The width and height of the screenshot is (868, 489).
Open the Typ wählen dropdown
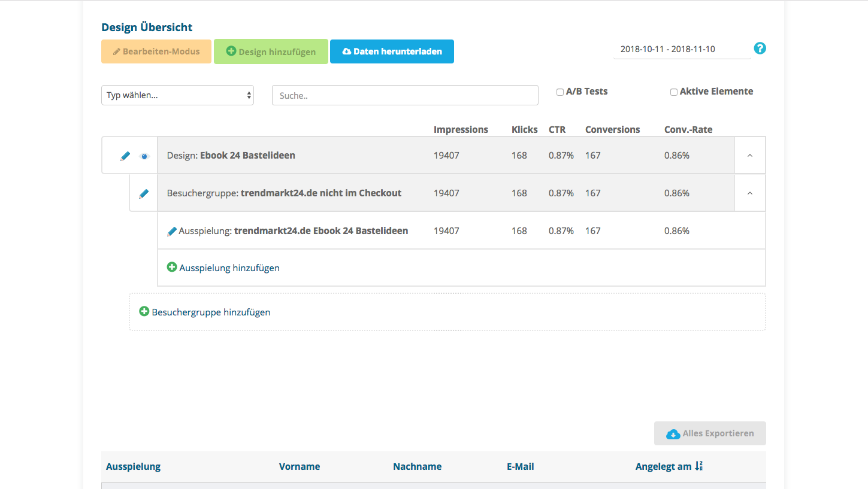click(178, 95)
